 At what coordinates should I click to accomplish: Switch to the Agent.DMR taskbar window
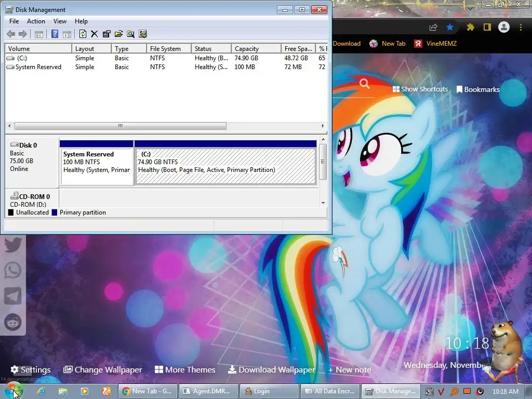[x=208, y=391]
